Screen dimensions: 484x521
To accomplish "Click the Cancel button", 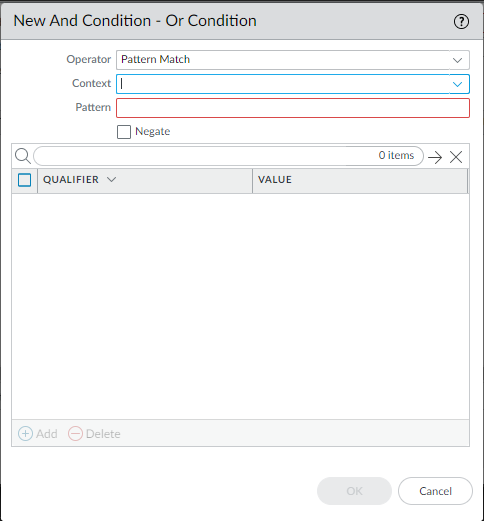I will tap(435, 491).
